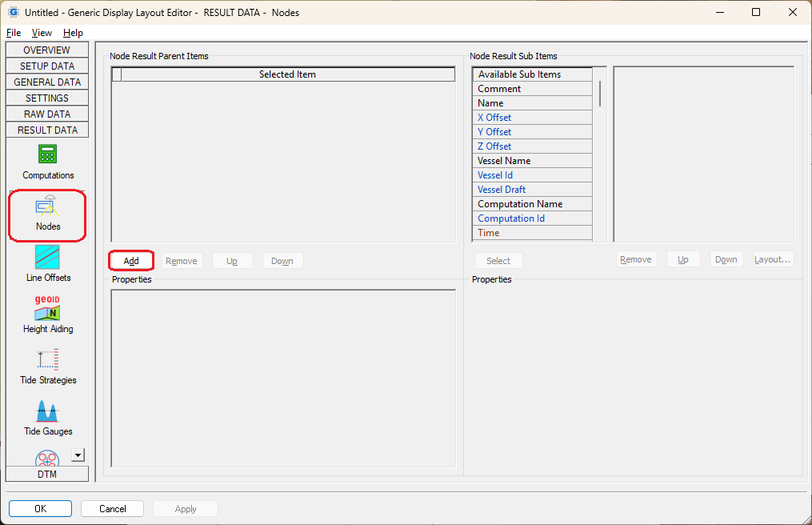Select the Vessel Id sub item

(532, 175)
